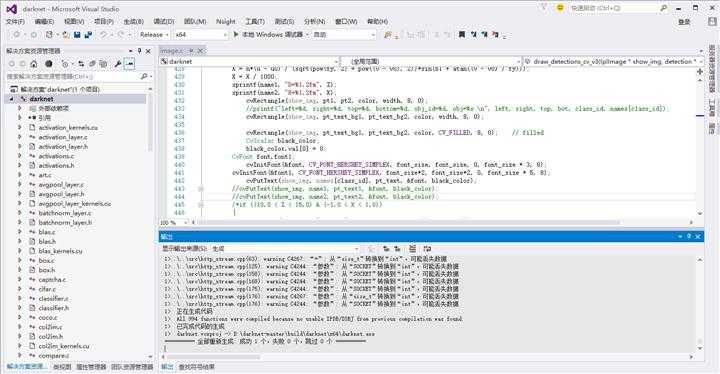Click the Output panel vertical scrollbar
Image resolution: width=720 pixels, height=374 pixels.
(700, 303)
